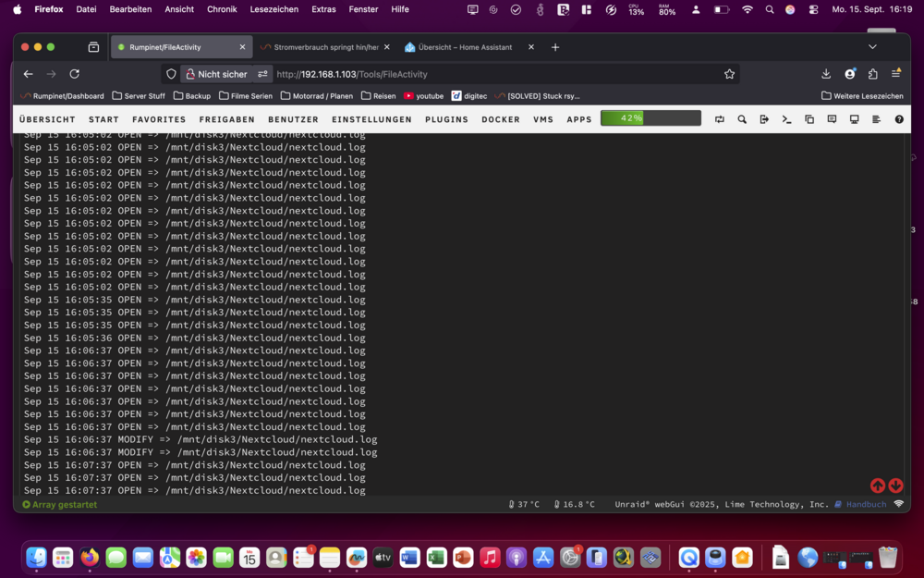This screenshot has height=578, width=924.
Task: Click the site permissions icon in address bar
Action: [262, 74]
